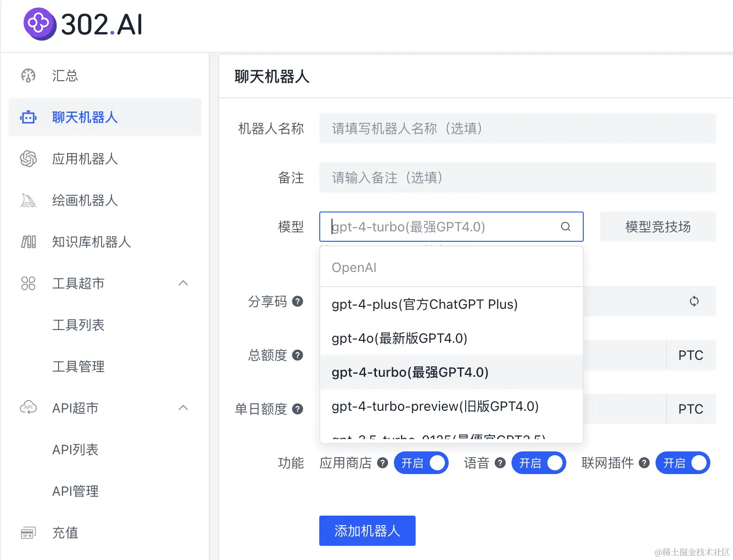Image resolution: width=733 pixels, height=560 pixels.
Task: Click the 聊天机器人 robot icon in sidebar
Action: [28, 117]
